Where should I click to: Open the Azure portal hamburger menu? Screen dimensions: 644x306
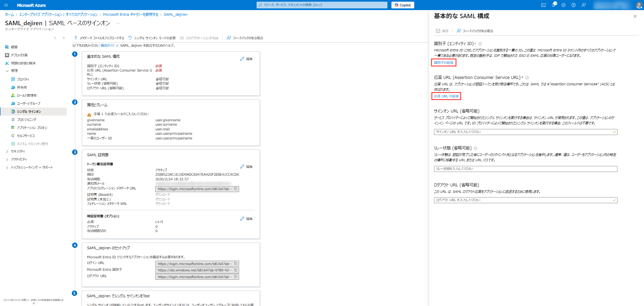(x=6, y=5)
